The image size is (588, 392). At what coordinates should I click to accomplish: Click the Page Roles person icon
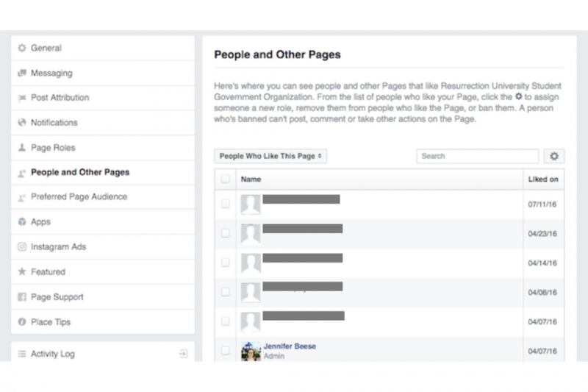pos(22,147)
